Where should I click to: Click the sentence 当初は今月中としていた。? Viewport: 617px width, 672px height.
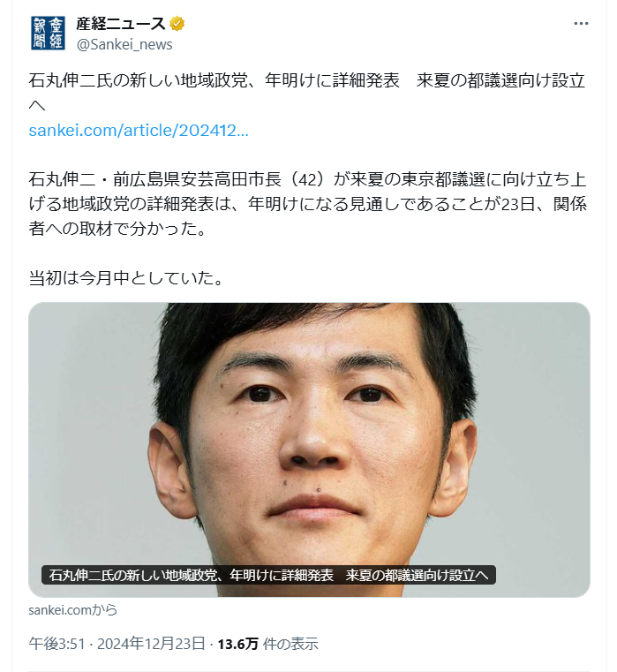[x=126, y=278]
